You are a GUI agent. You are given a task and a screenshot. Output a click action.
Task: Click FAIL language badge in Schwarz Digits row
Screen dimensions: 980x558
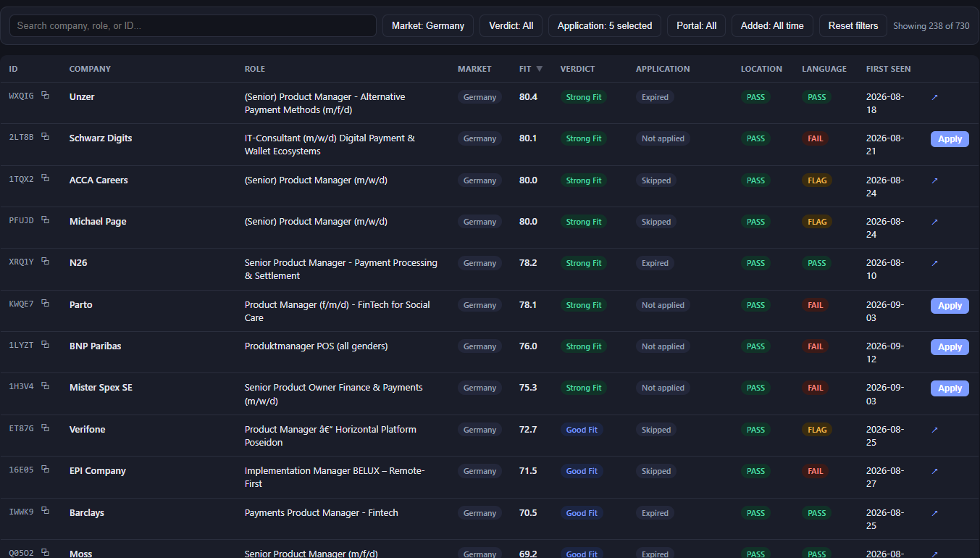[816, 138]
